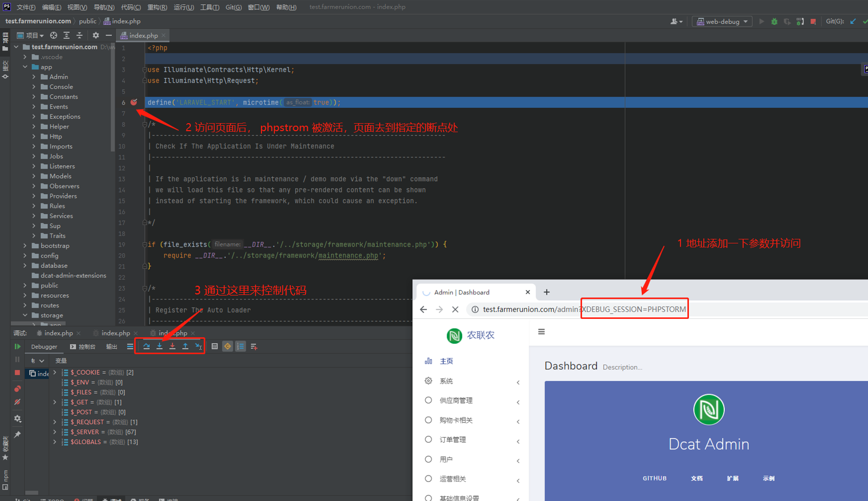Toggle the sort-values list icon in debugger toolbar
The height and width of the screenshot is (501, 868).
click(x=241, y=346)
